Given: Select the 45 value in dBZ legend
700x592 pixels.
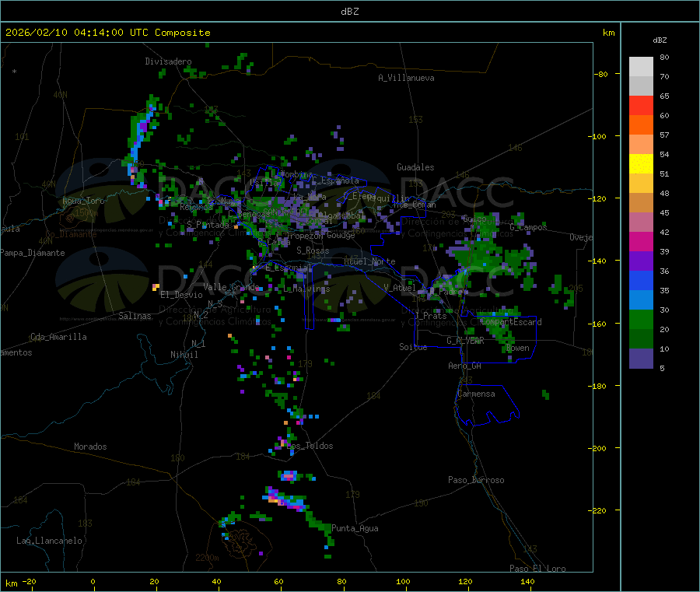Looking at the screenshot, I should coord(664,212).
